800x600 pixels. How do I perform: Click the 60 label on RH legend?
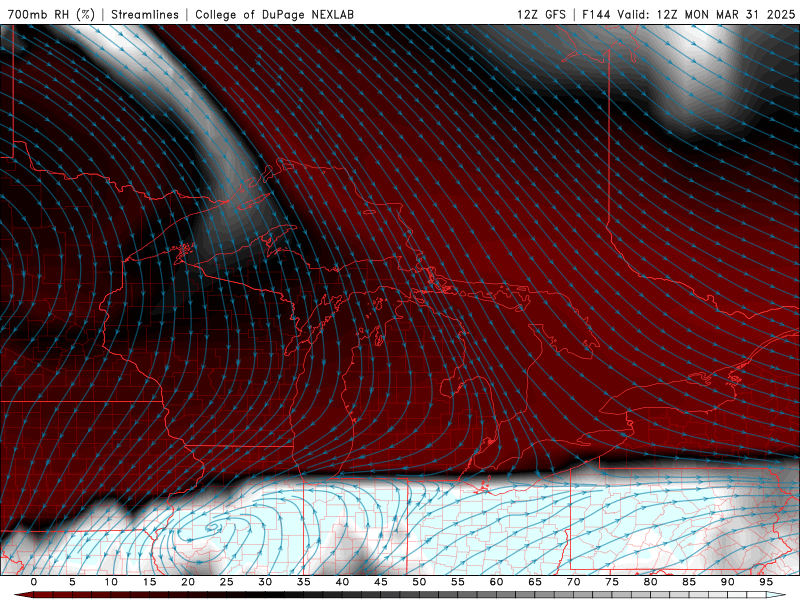(x=496, y=582)
